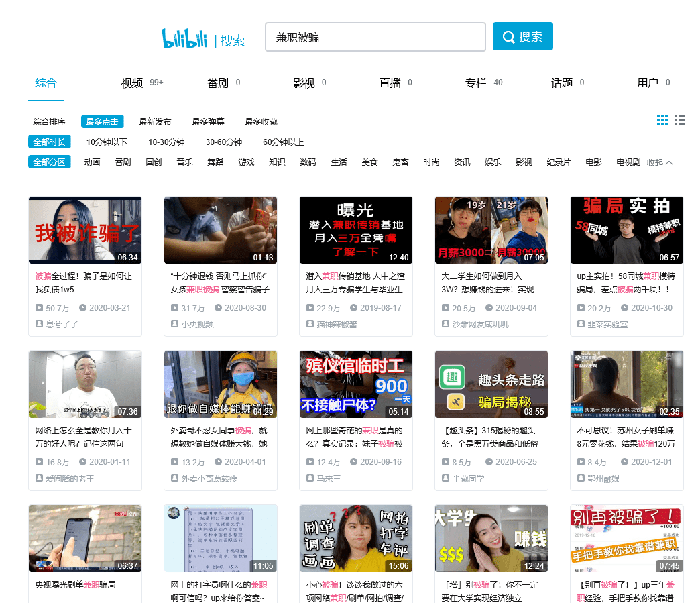Screen dimensions: 700x603
Task: Click uploader icon beside 外卖小哥莒较瘦
Action: [174, 478]
